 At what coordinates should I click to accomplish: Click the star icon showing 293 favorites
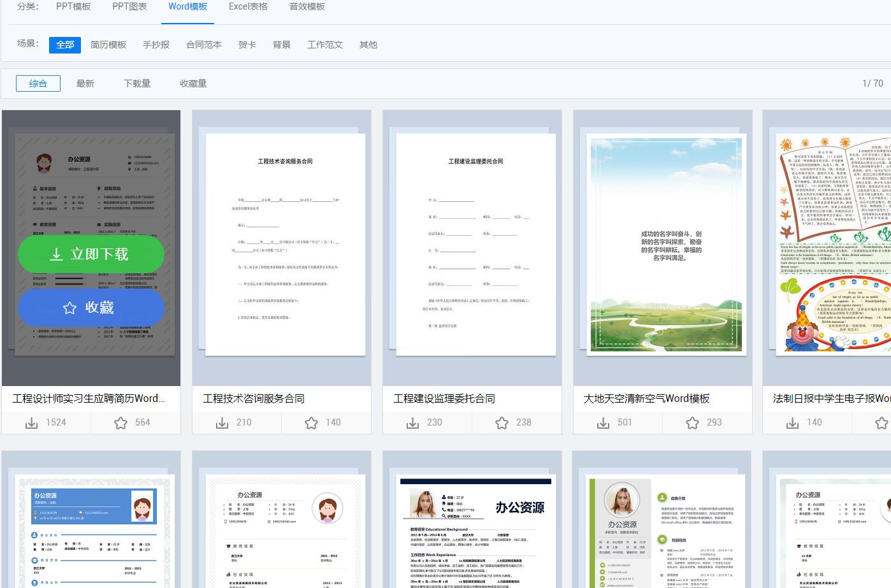(692, 422)
